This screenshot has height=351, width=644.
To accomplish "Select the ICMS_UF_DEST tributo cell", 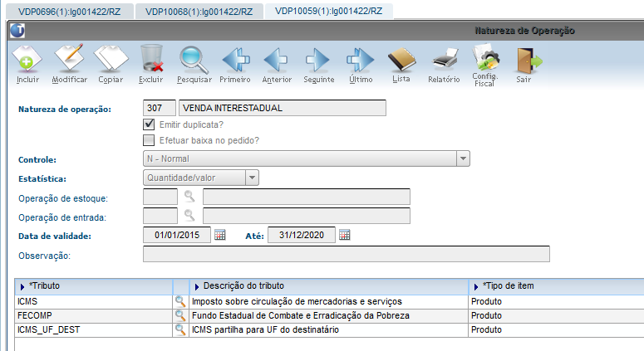I will click(x=94, y=329).
